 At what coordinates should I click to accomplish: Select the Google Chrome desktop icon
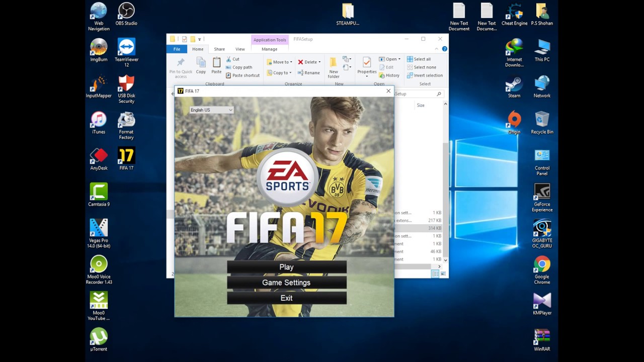click(542, 270)
